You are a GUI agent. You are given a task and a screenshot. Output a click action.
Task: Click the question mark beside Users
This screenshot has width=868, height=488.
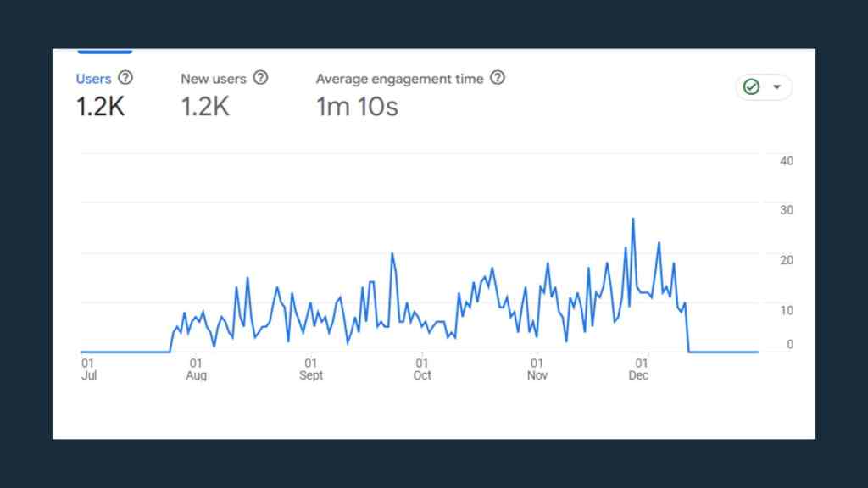[125, 78]
